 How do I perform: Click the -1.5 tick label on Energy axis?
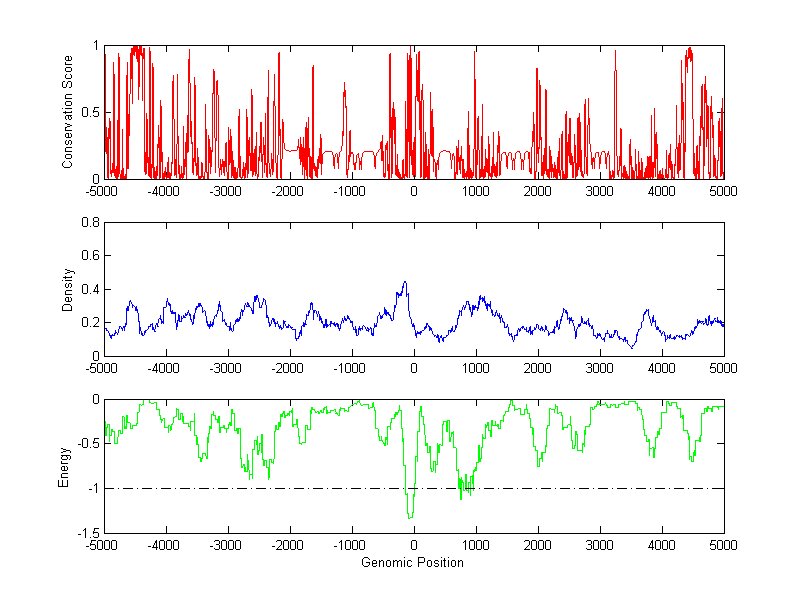click(x=86, y=533)
